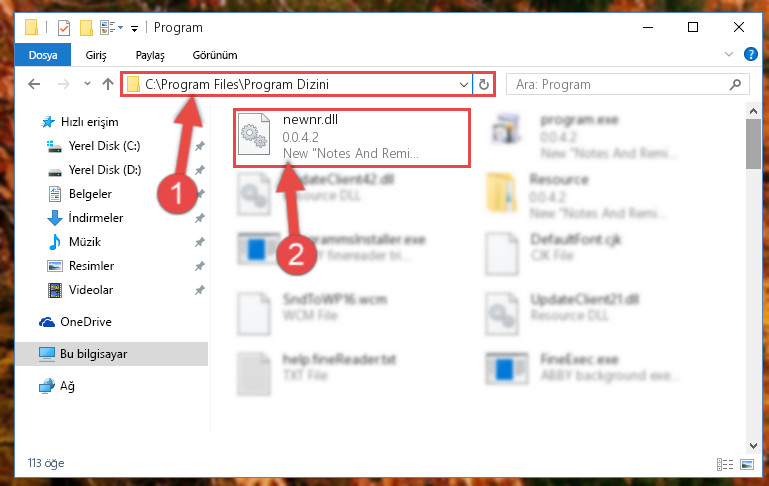
Task: Click the Properties quick access icon
Action: coord(64,27)
